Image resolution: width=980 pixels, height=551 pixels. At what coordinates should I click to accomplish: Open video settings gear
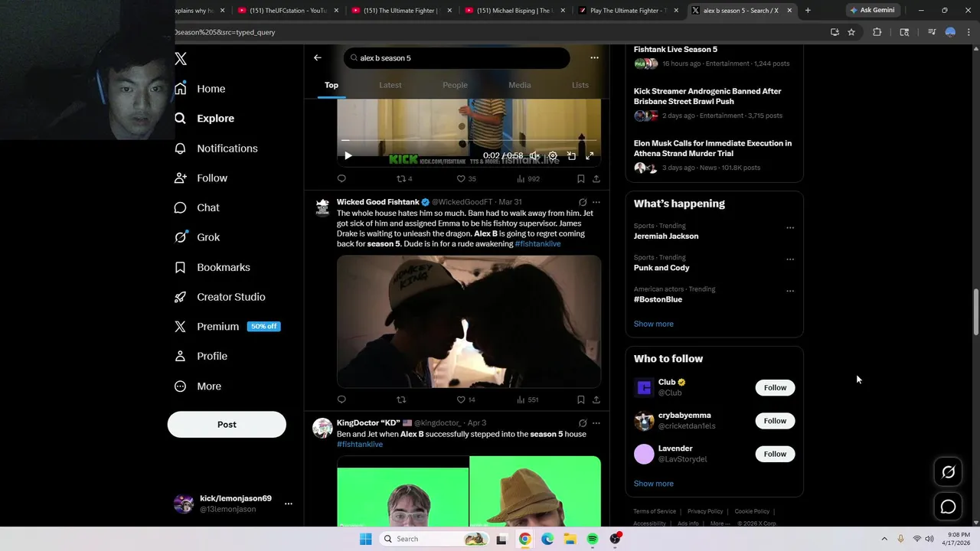pos(553,155)
